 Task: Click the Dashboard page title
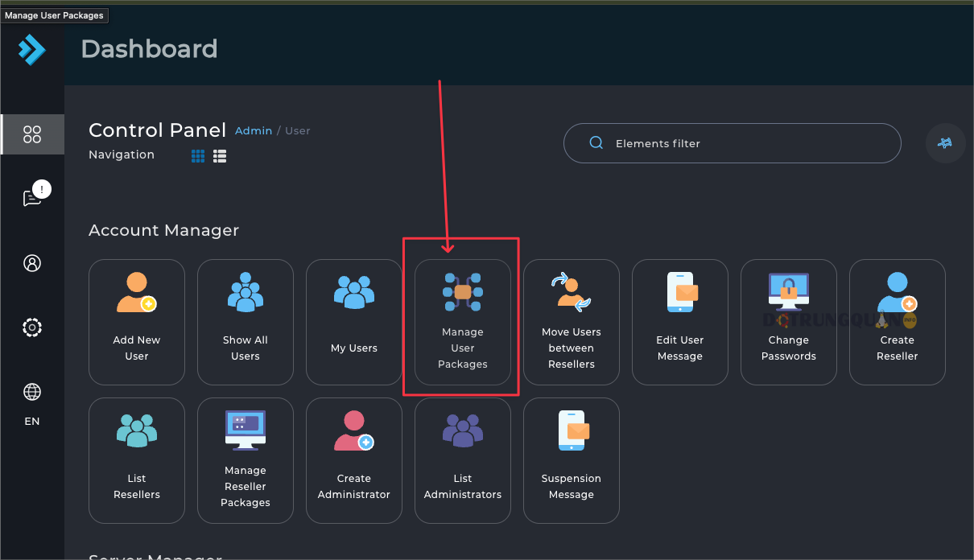click(150, 49)
